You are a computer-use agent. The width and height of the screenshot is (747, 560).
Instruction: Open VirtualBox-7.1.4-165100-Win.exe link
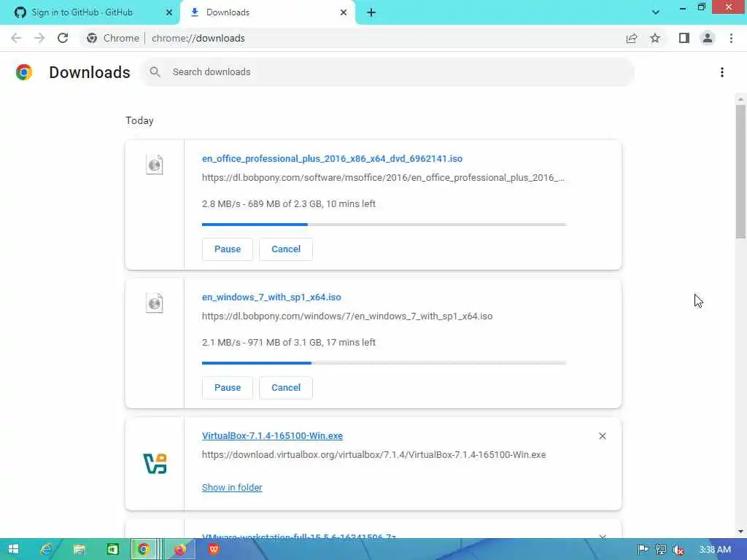click(272, 436)
